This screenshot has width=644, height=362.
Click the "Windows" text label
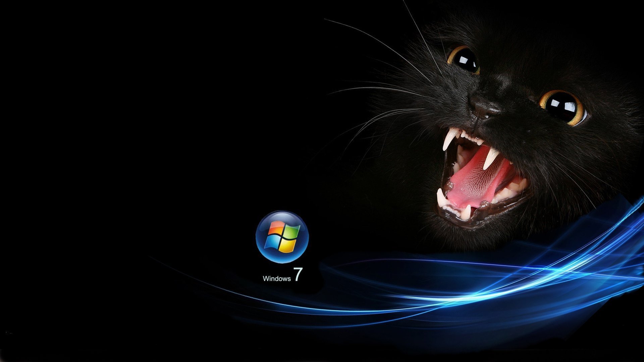coord(277,279)
